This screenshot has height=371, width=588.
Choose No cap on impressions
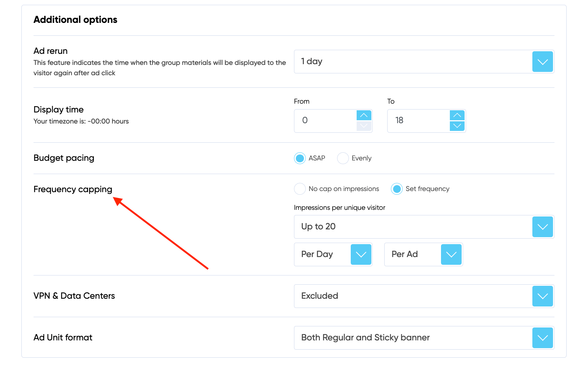tap(300, 188)
